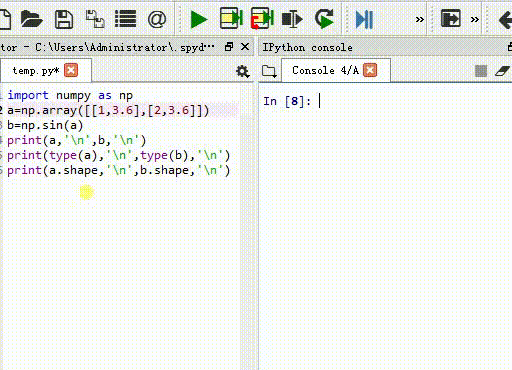Screen dimensions: 512x370
Task: Run selection or current line icon
Action: (x=292, y=19)
